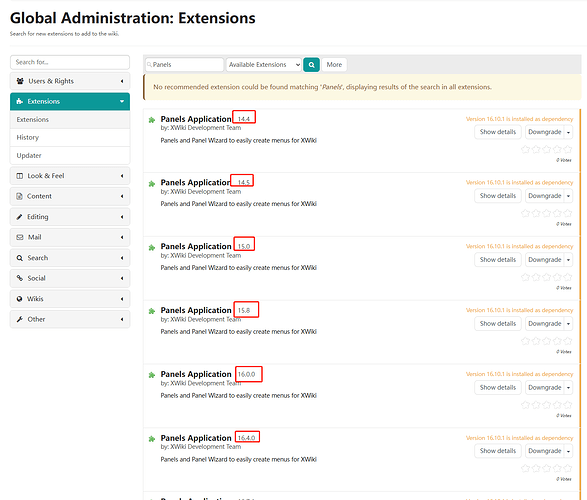Viewport: 587px width, 500px height.
Task: Open the Available Extensions dropdown
Action: coord(264,64)
